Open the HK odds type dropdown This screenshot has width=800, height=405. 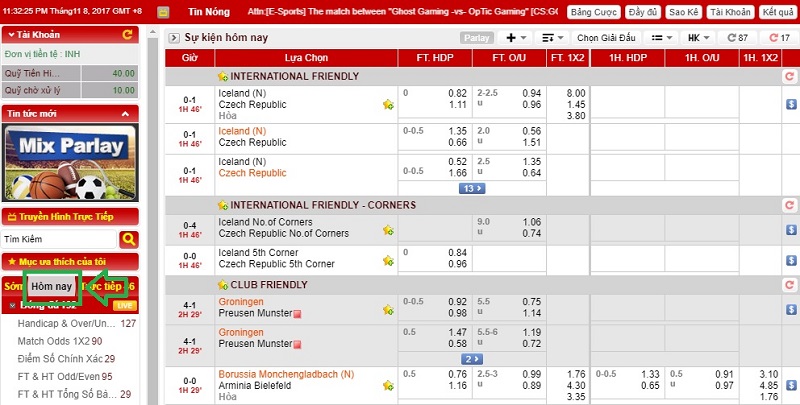[x=699, y=38]
